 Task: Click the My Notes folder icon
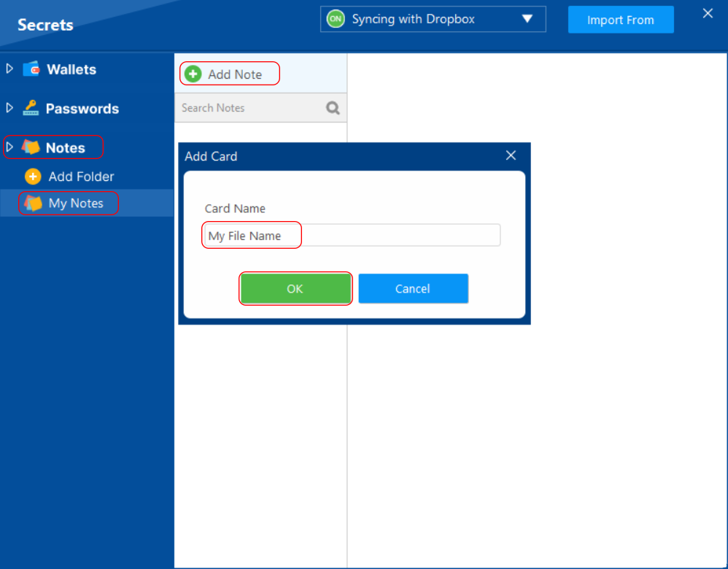pyautogui.click(x=33, y=203)
